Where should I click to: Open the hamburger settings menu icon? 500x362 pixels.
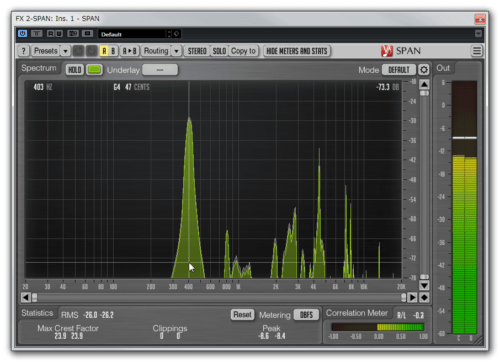coord(477,51)
